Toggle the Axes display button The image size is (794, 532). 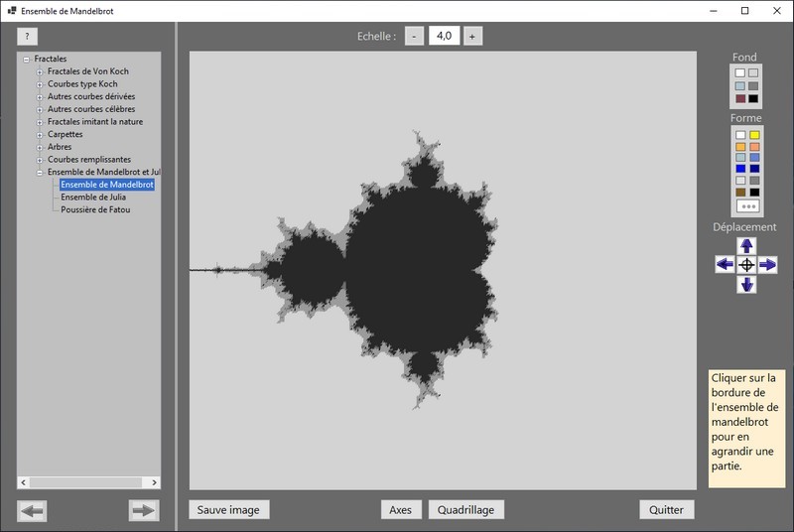point(400,510)
